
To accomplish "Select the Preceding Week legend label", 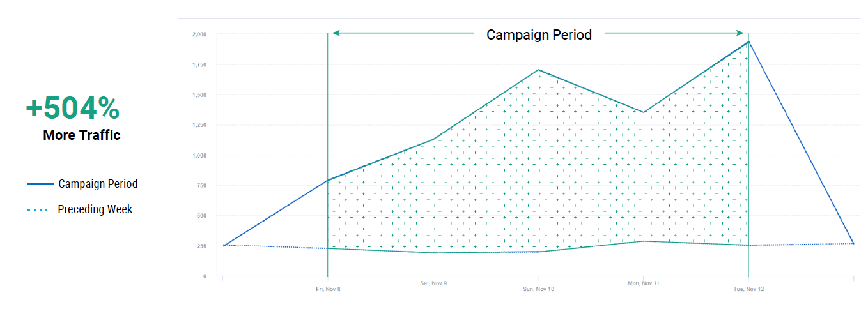I will coord(95,209).
